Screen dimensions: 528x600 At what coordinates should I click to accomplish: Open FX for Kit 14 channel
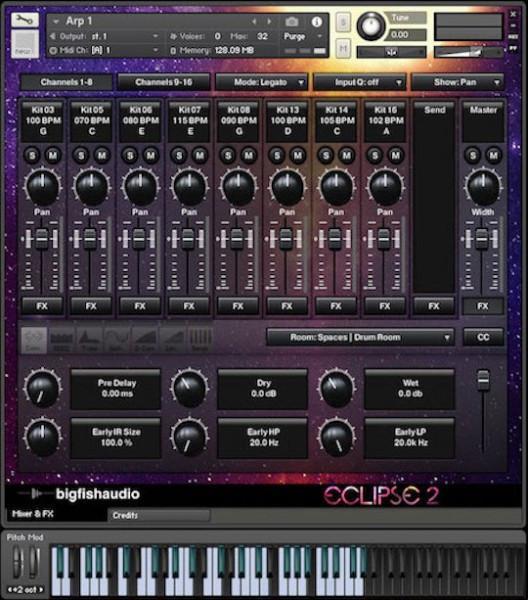point(336,306)
